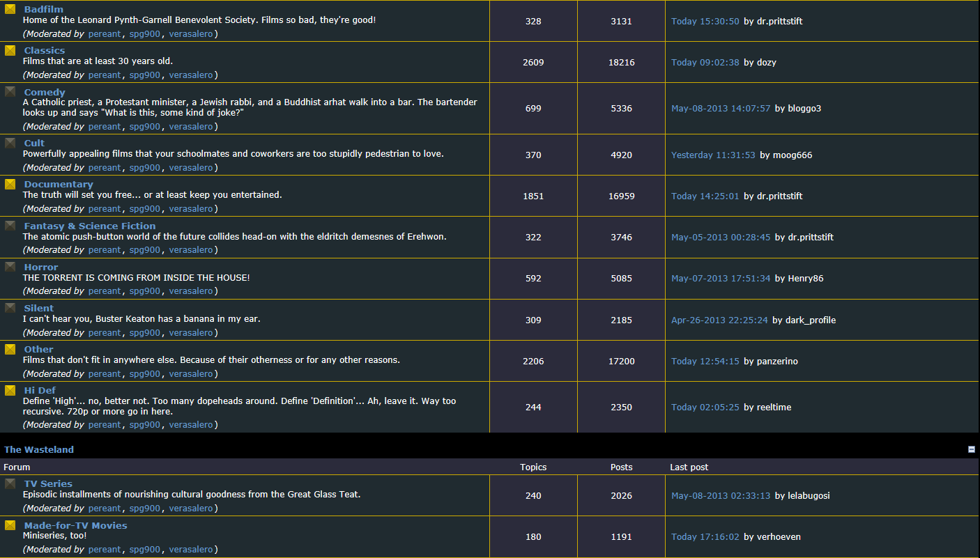Click moderator spg900 in the Classics row
Image resolution: width=980 pixels, height=558 pixels.
[145, 75]
